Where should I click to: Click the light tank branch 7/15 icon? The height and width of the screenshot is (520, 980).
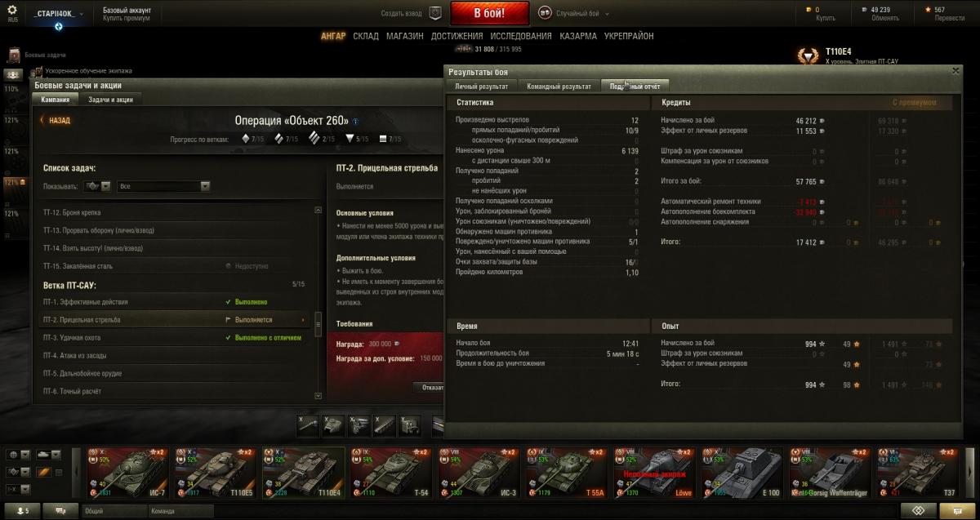pyautogui.click(x=244, y=139)
